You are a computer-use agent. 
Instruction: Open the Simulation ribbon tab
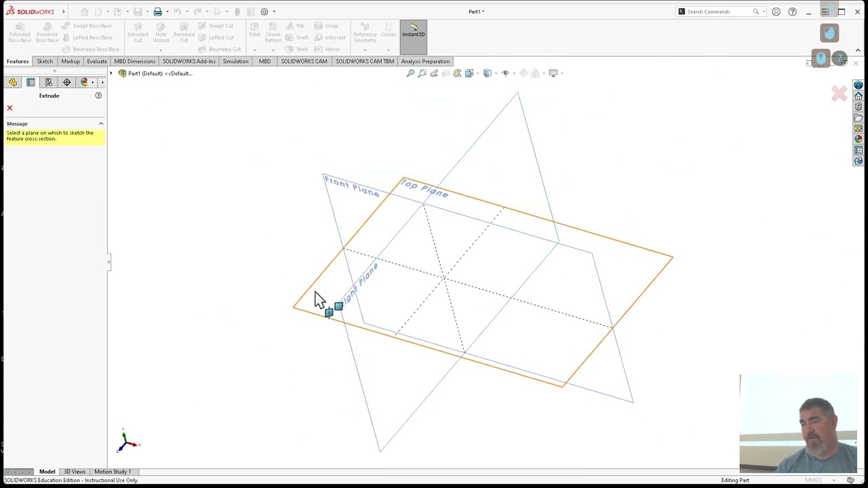click(235, 61)
